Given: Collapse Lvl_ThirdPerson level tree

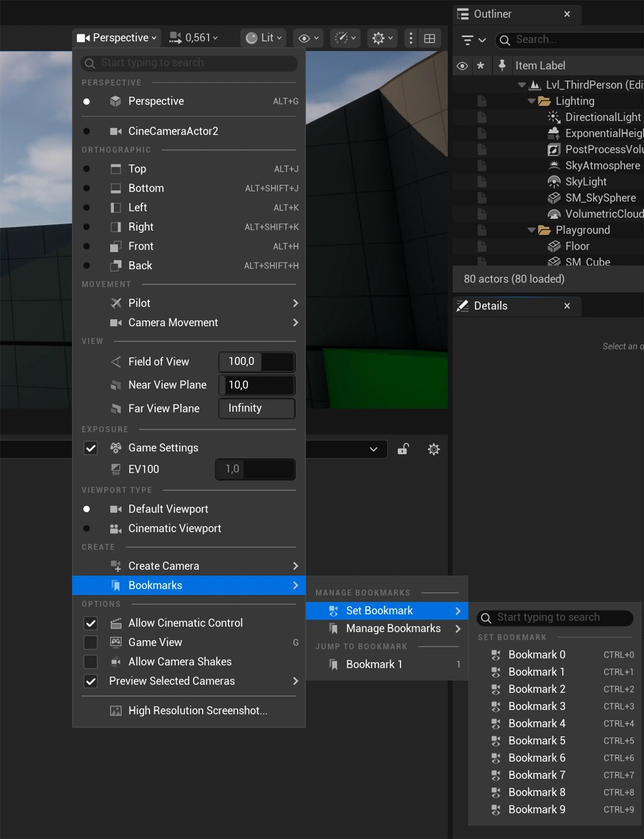Looking at the screenshot, I should [x=522, y=85].
